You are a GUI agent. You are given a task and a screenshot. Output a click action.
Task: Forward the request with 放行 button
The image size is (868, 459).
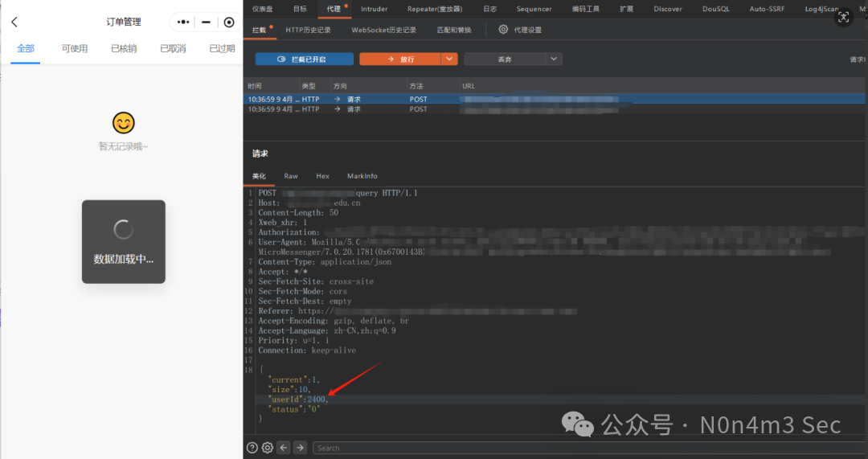pos(400,59)
